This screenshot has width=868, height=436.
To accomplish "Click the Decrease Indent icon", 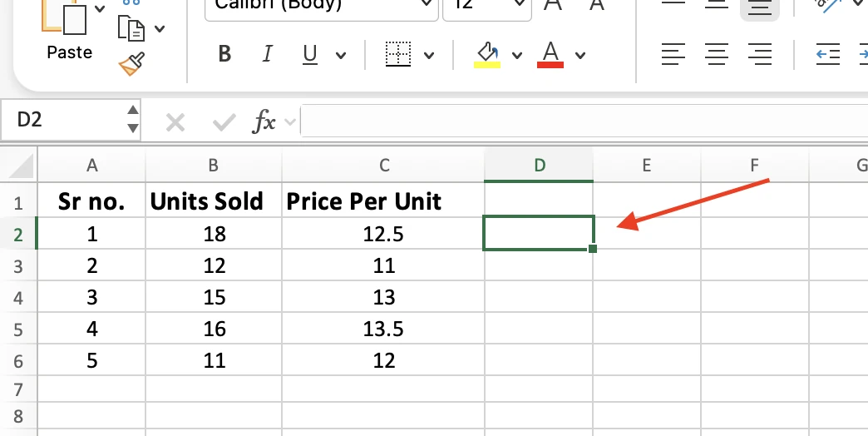I will point(828,54).
